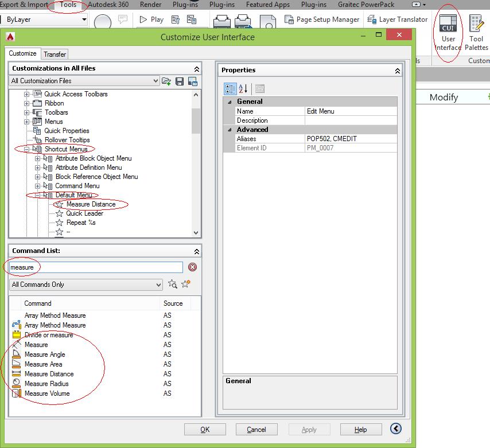This screenshot has height=448, width=490.
Task: Click the Cancel button
Action: 256,430
